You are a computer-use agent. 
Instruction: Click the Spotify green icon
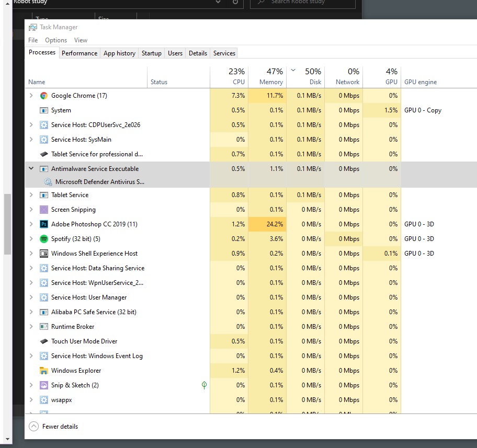(x=44, y=239)
